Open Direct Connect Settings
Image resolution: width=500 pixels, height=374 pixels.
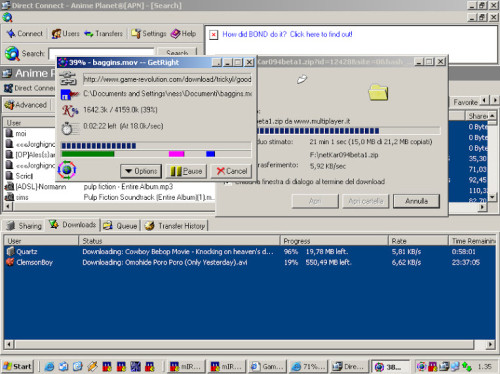(149, 34)
